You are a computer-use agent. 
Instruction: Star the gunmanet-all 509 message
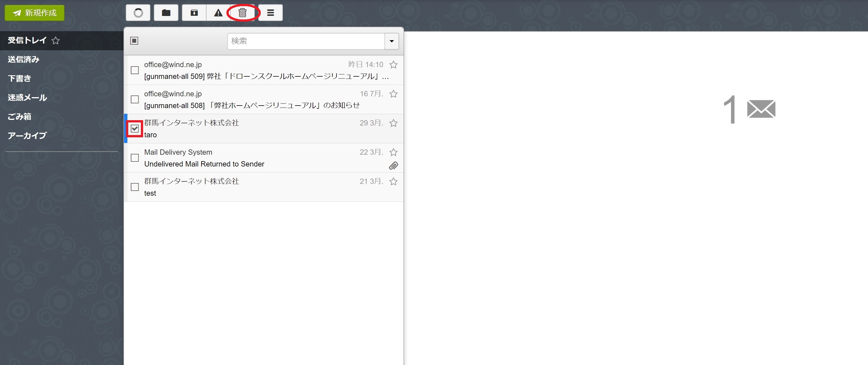click(393, 64)
